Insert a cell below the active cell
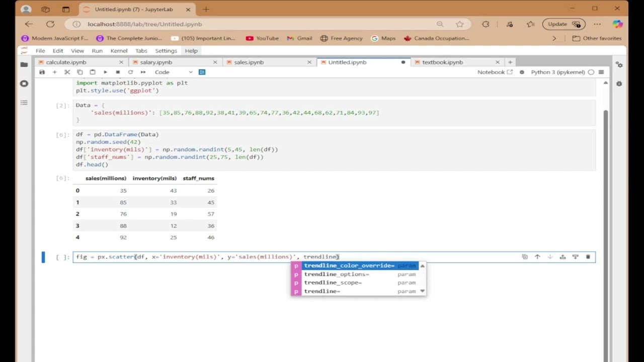644x362 pixels. [x=575, y=257]
